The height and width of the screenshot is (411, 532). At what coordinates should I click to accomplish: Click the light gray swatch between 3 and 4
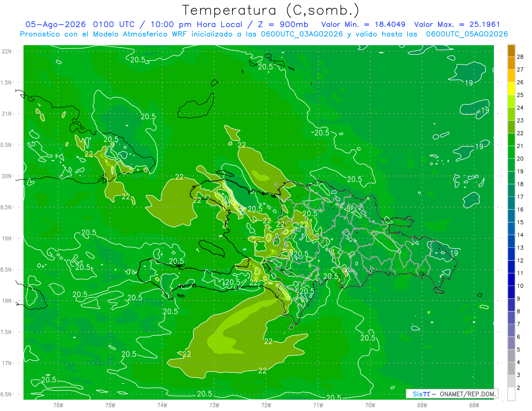coord(511,368)
